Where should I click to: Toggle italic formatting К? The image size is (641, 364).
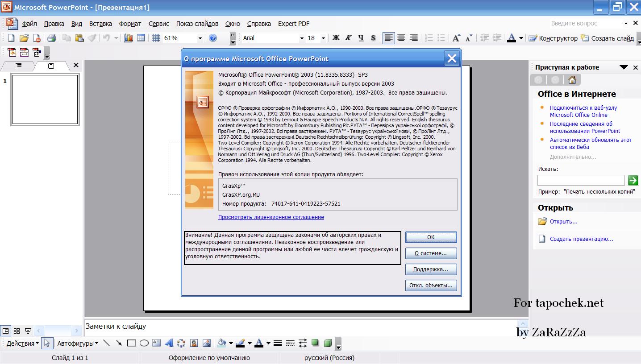coord(348,38)
